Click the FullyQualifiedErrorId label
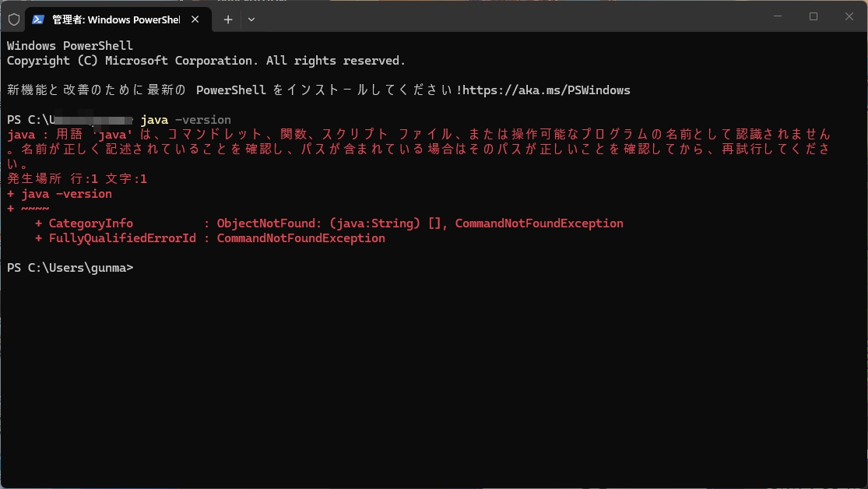 point(114,237)
